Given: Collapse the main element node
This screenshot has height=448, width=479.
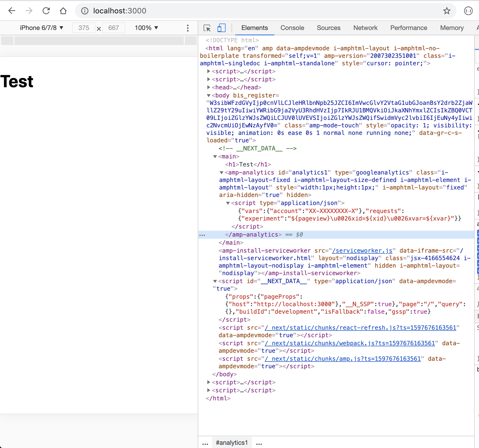Looking at the screenshot, I should coord(215,156).
